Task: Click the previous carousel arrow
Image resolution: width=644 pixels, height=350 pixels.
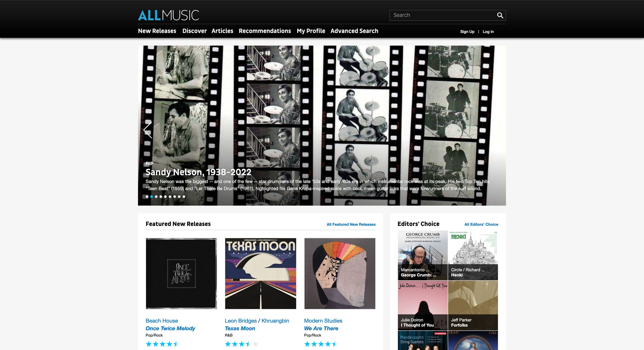Action: pyautogui.click(x=148, y=131)
